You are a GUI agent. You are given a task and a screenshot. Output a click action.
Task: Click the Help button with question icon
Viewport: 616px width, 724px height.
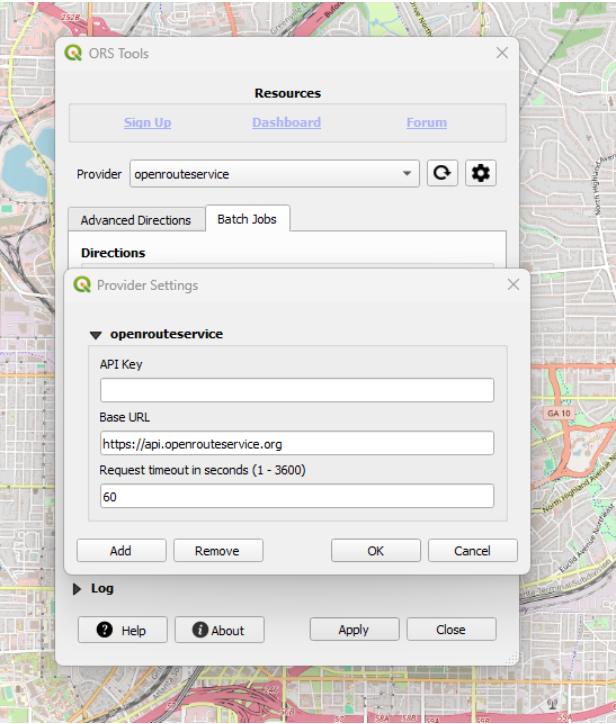click(x=122, y=630)
